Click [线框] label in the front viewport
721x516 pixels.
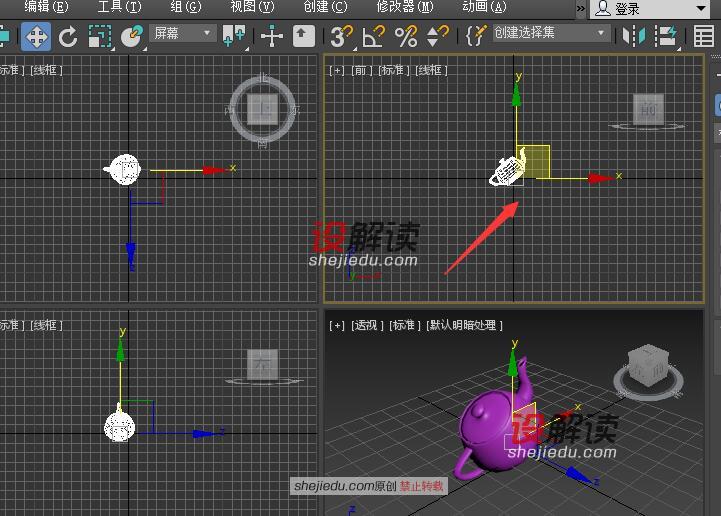(x=431, y=70)
